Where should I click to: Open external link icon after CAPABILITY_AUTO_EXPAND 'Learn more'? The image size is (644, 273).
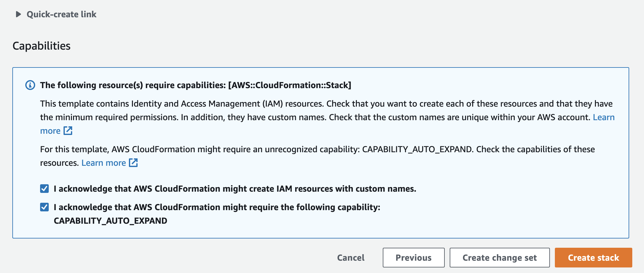click(x=133, y=163)
